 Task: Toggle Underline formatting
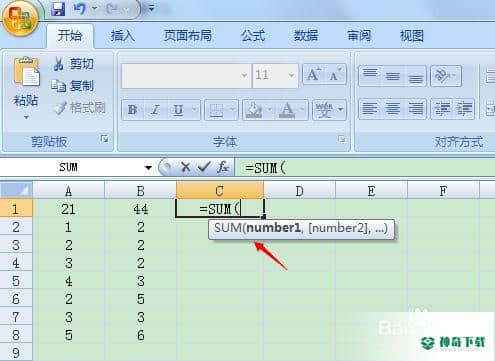(x=179, y=110)
